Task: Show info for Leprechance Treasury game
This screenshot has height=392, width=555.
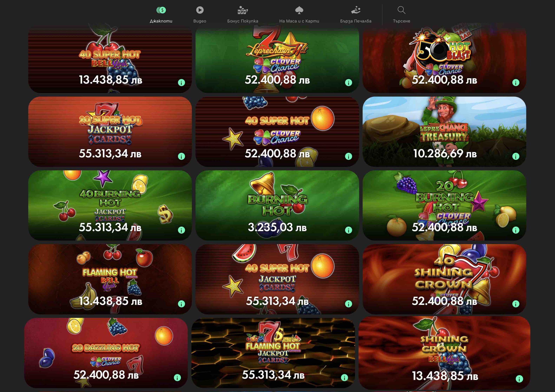Action: [516, 156]
